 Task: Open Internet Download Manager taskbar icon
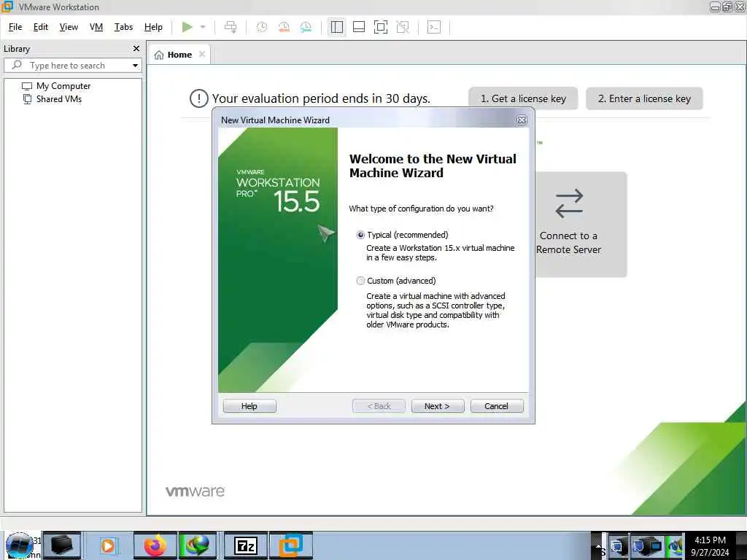[198, 545]
